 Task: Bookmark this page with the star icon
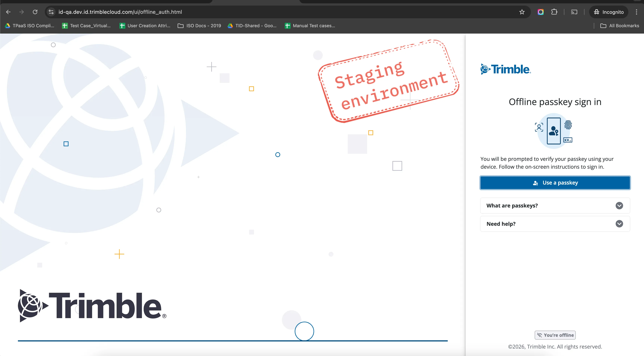[x=522, y=12]
